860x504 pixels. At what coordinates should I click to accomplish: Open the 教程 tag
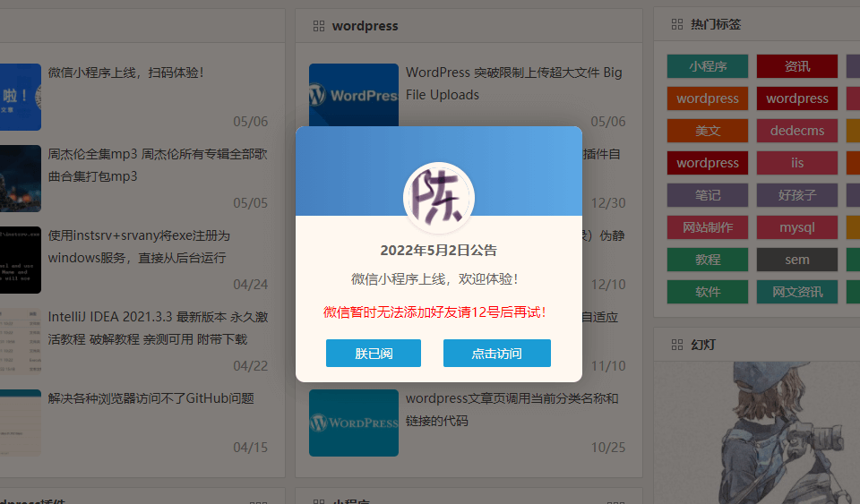pos(708,260)
